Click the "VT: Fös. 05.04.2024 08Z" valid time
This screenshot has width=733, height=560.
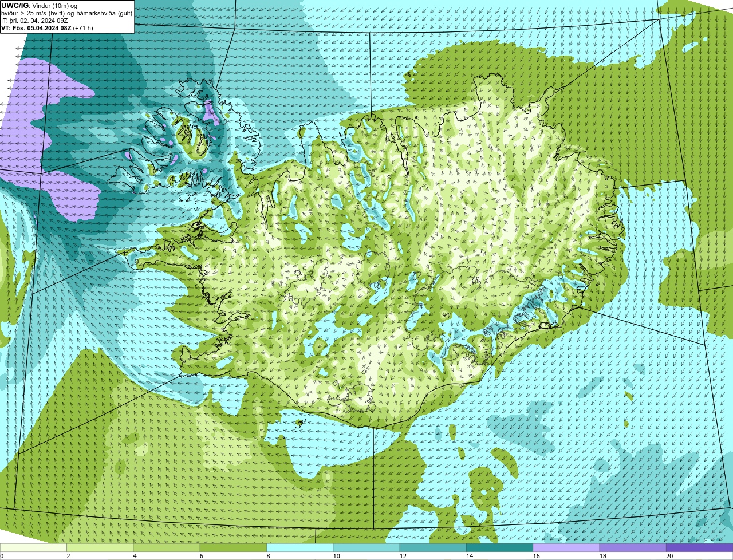click(36, 28)
